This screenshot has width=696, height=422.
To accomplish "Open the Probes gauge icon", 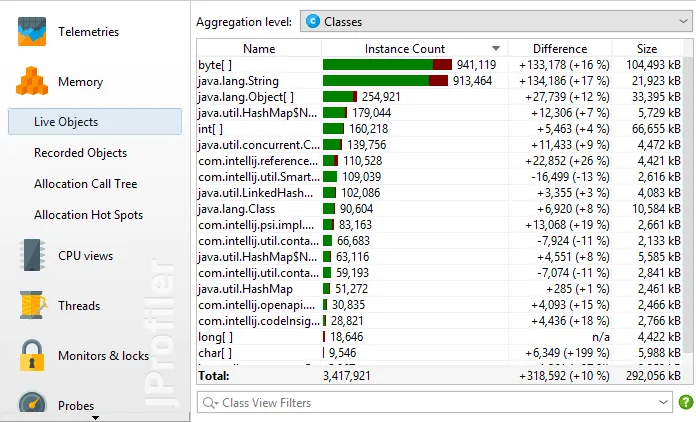I will tap(32, 402).
